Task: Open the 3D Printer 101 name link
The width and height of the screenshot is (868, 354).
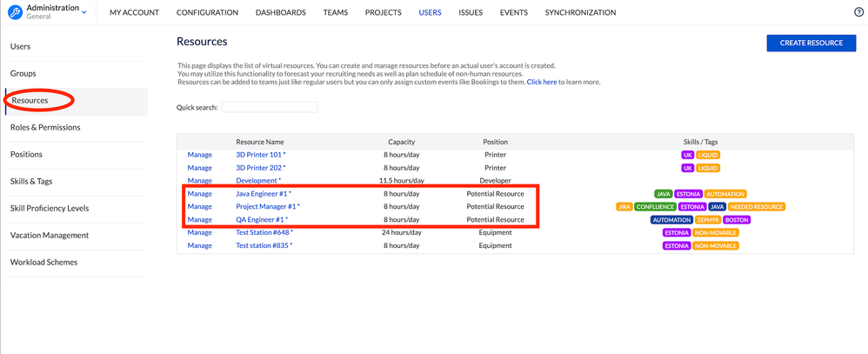Action: pyautogui.click(x=261, y=155)
